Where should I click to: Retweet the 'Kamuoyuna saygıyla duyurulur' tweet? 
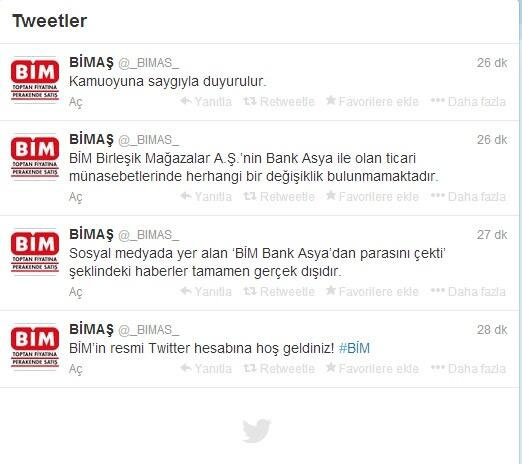click(x=279, y=101)
